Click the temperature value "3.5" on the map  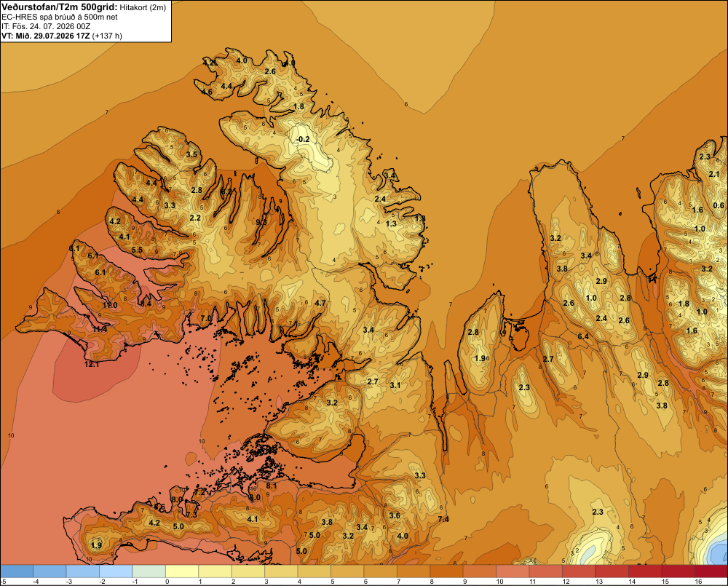coord(191,154)
